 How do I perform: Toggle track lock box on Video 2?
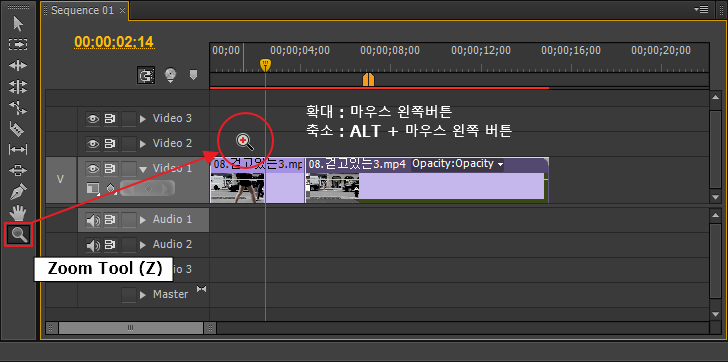tap(129, 144)
